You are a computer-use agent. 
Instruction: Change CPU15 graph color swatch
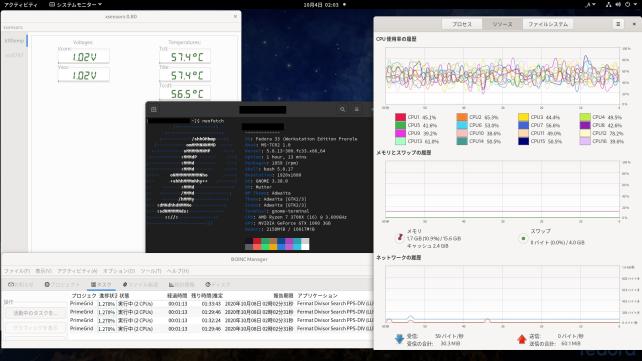[523, 141]
